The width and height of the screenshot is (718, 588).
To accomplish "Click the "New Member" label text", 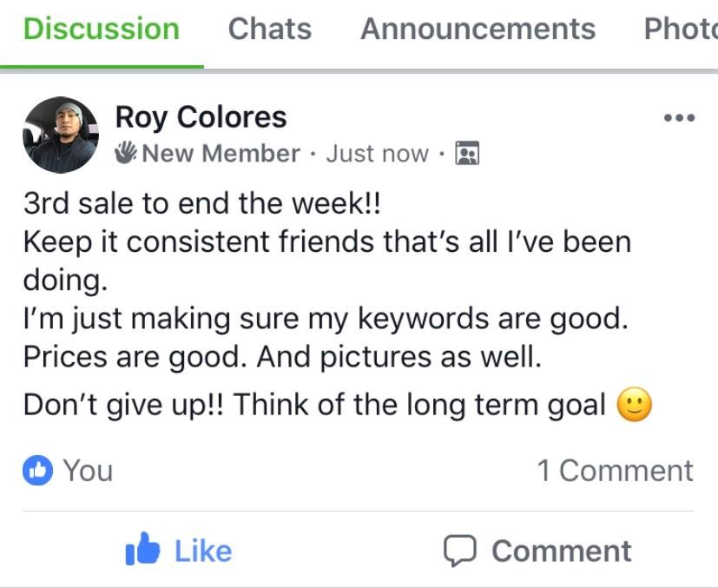I will coord(221,154).
